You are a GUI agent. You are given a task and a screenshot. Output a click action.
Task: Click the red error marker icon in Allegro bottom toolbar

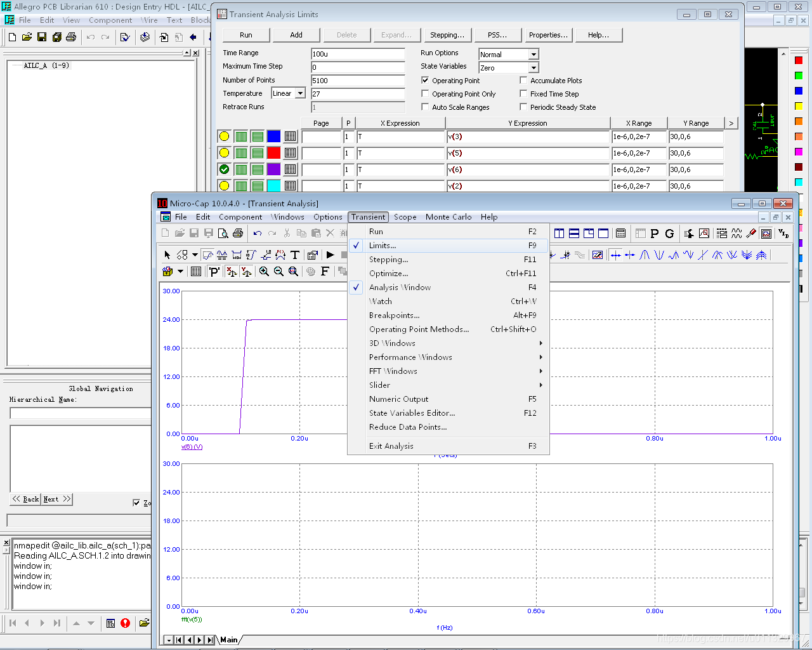click(125, 623)
